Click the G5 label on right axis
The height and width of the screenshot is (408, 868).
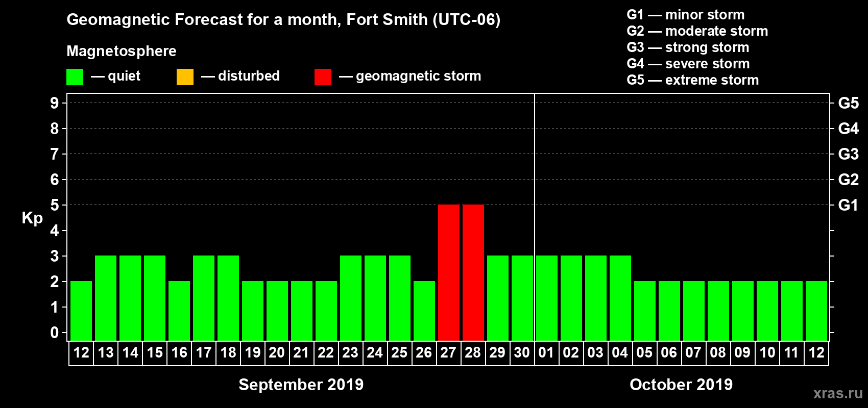[849, 103]
